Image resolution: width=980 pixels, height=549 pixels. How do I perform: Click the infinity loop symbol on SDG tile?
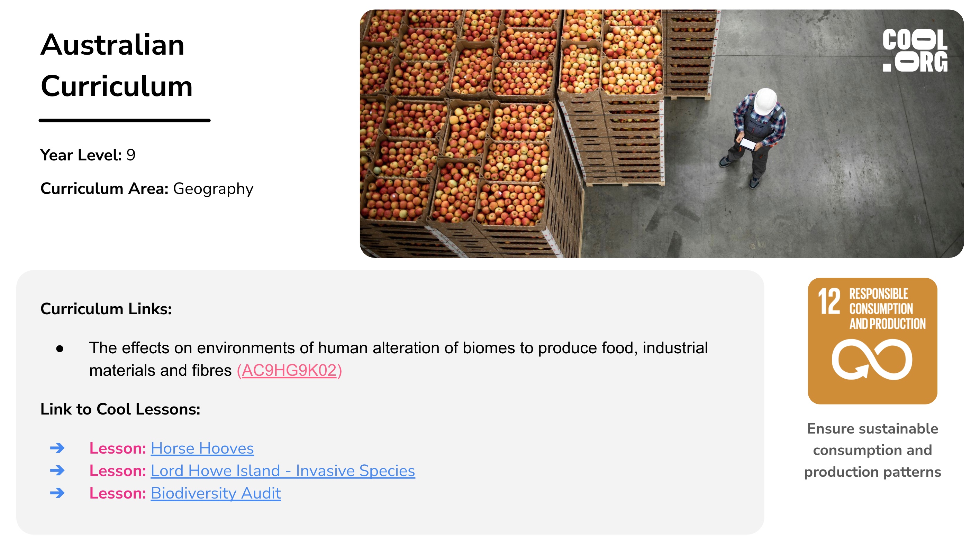(872, 359)
